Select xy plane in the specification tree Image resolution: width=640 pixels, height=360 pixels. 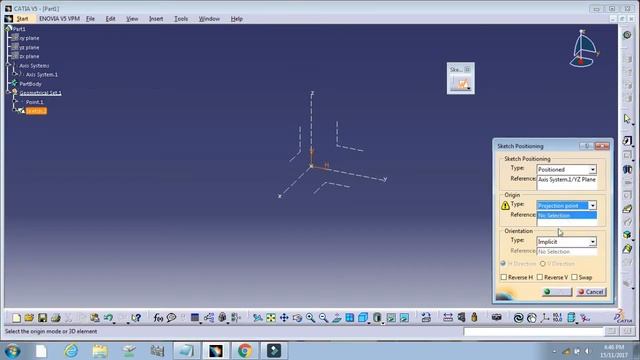click(x=29, y=38)
